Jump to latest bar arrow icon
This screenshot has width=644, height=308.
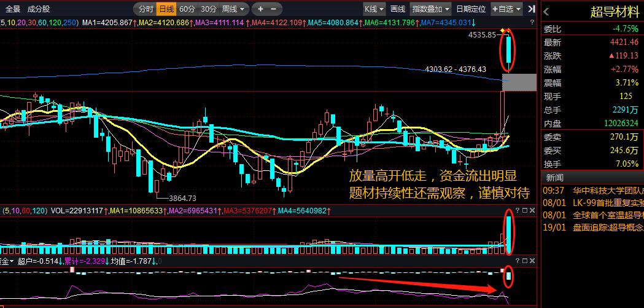click(531, 9)
